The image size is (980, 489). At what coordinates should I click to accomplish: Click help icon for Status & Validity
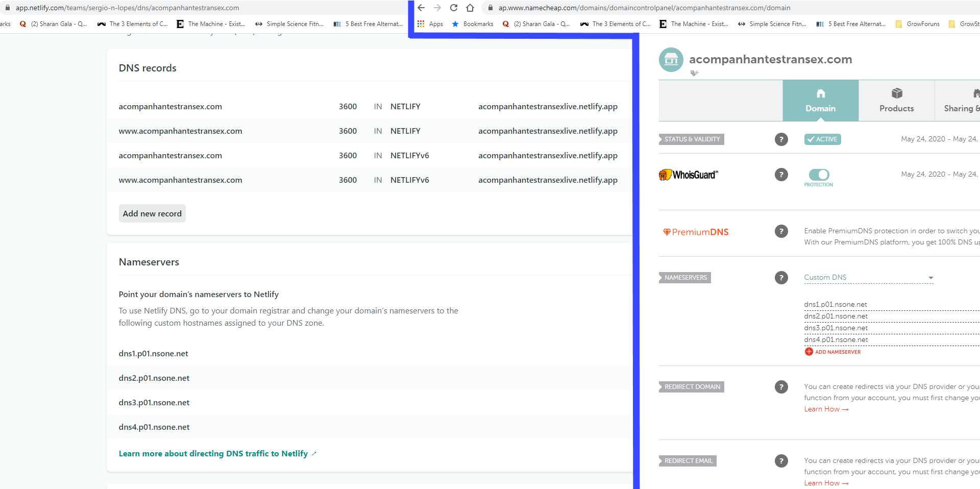[781, 139]
